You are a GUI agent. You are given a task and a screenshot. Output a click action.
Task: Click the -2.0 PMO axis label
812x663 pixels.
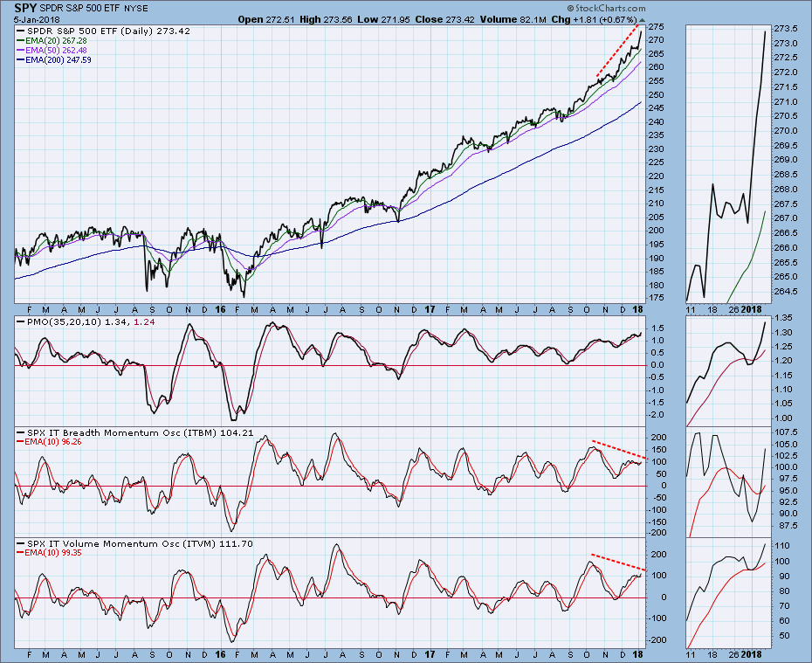(657, 415)
